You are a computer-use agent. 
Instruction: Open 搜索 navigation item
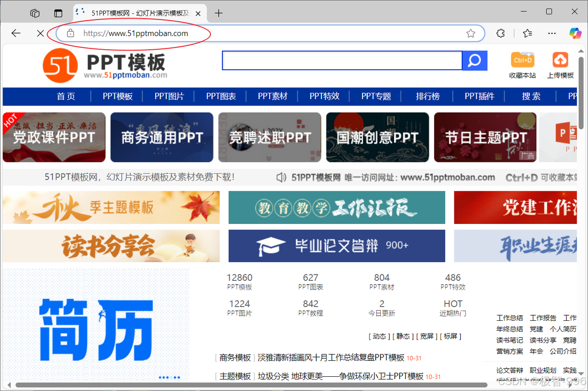[x=531, y=96]
